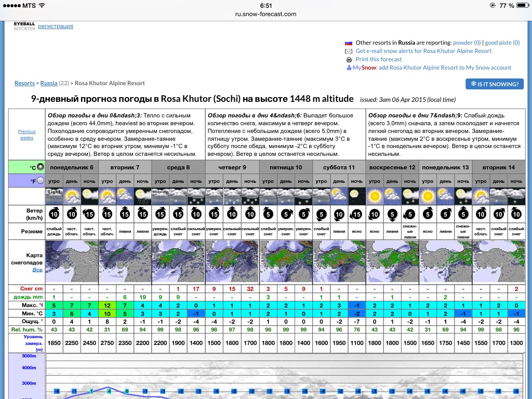Click wind arrow for Friday 10 daytime
This screenshot has width=532, height=399.
pos(286,214)
